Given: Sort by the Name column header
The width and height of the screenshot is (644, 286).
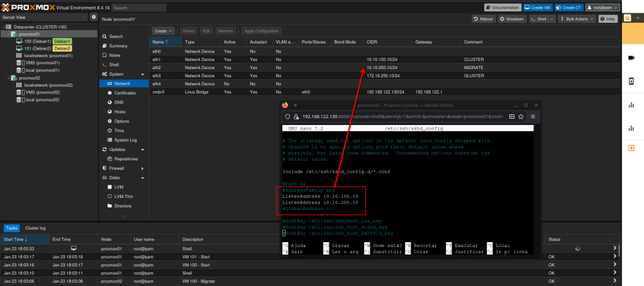Looking at the screenshot, I should [x=157, y=41].
